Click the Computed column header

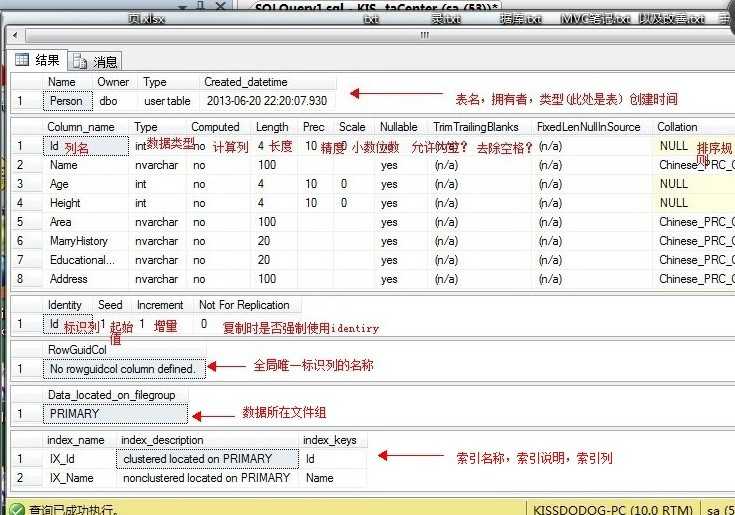tap(216, 127)
